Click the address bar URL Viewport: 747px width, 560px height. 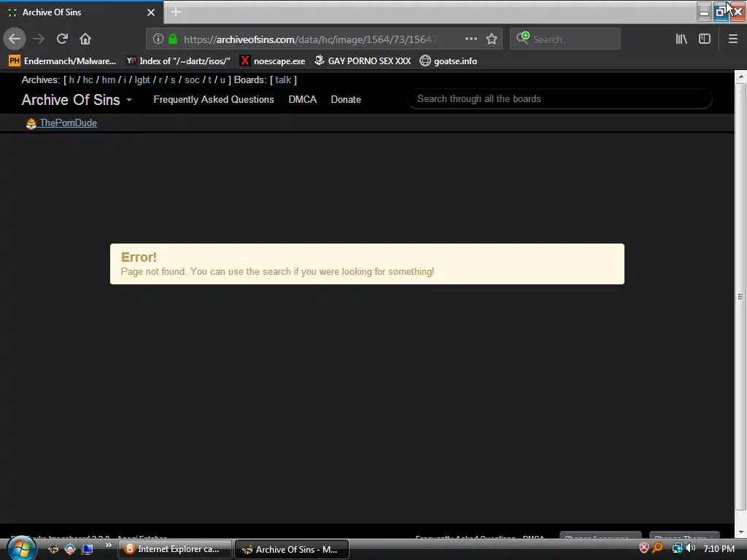309,39
